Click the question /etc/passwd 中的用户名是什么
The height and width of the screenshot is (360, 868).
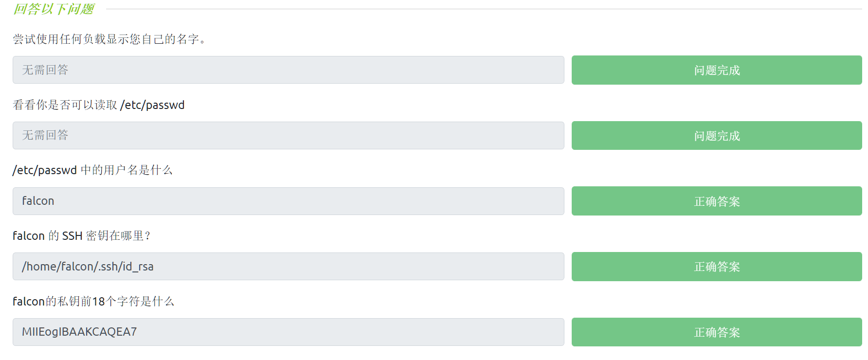tap(92, 170)
